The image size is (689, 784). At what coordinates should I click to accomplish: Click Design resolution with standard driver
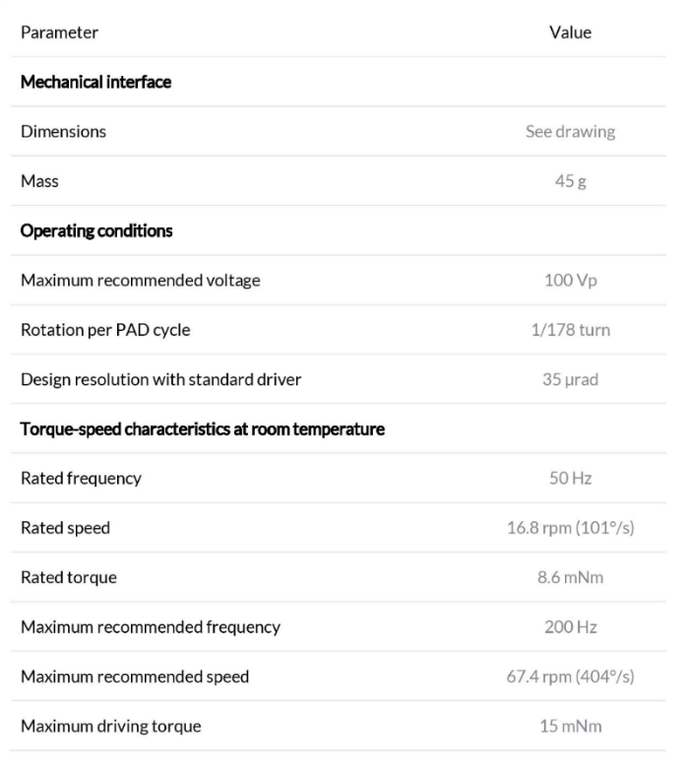160,379
